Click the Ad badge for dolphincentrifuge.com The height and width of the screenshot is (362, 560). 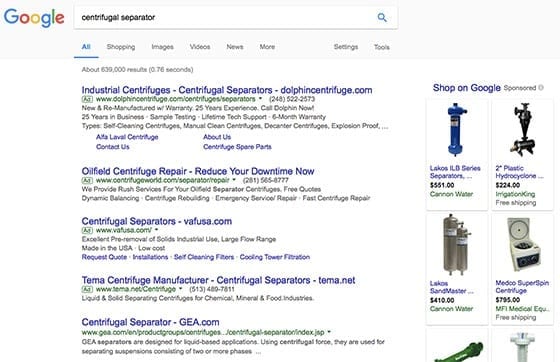pyautogui.click(x=87, y=99)
